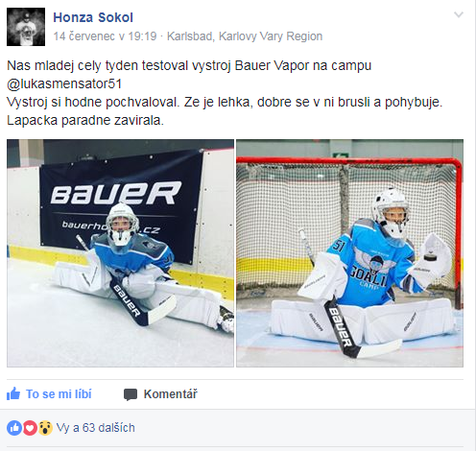Click the Komentář button
The height and width of the screenshot is (451, 476).
coord(160,394)
